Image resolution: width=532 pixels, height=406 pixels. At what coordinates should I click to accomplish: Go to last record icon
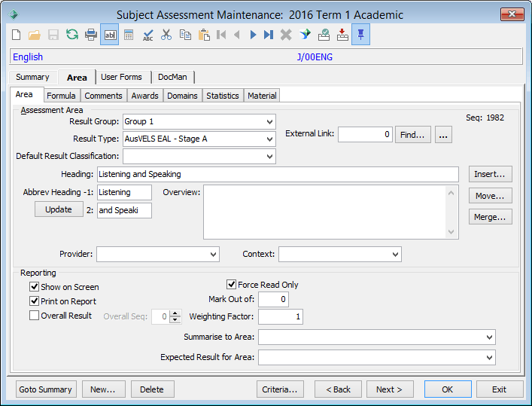click(x=269, y=35)
